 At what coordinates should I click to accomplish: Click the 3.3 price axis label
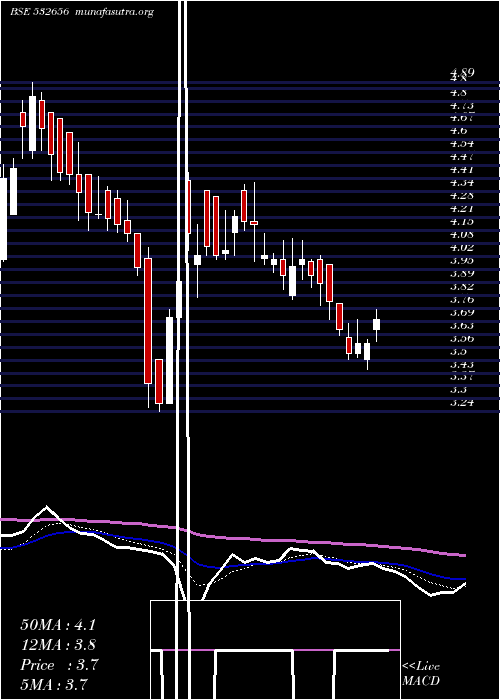(458, 390)
